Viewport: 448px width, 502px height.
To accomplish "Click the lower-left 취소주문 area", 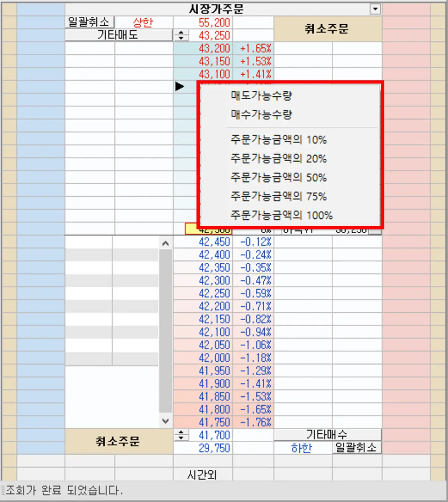I will [x=118, y=441].
